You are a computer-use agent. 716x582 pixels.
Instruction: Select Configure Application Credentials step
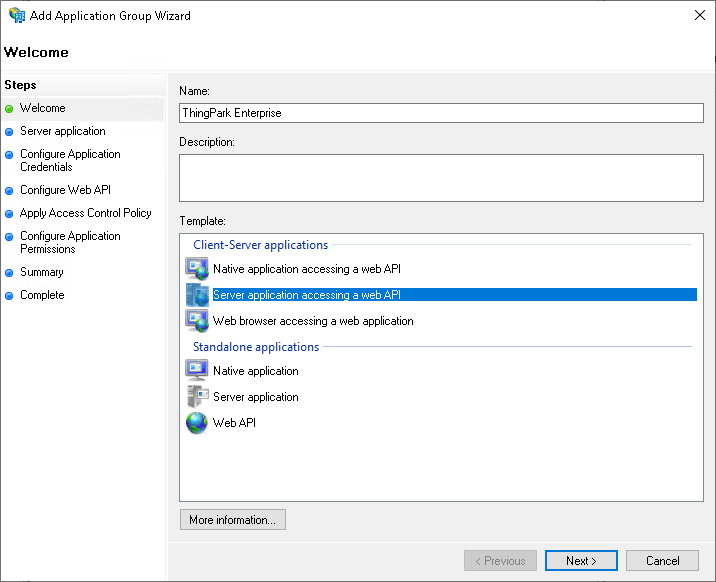pos(70,160)
